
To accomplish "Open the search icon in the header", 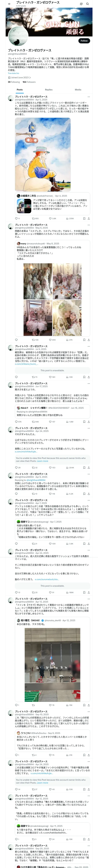I will point(87,4).
